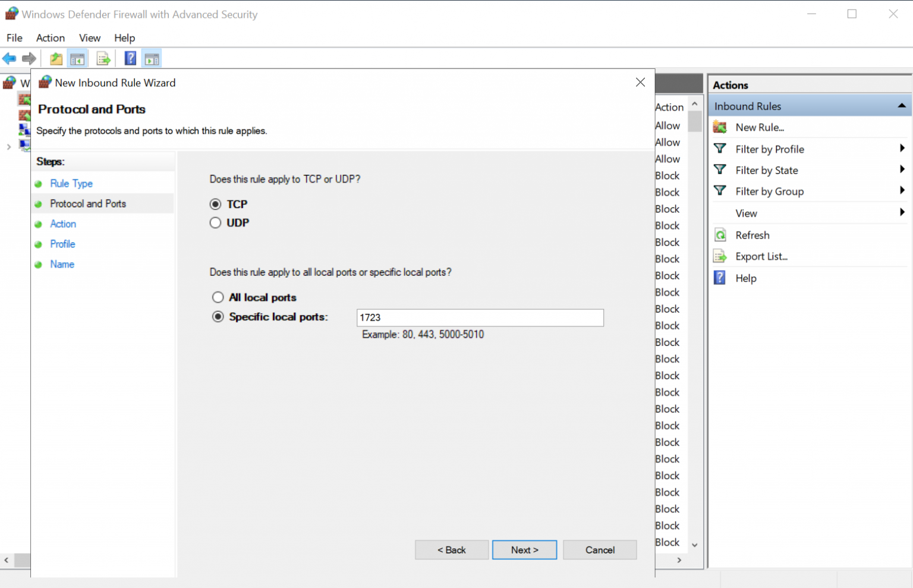Expand the Filter by State submenu arrow
The width and height of the screenshot is (913, 588).
pos(902,170)
